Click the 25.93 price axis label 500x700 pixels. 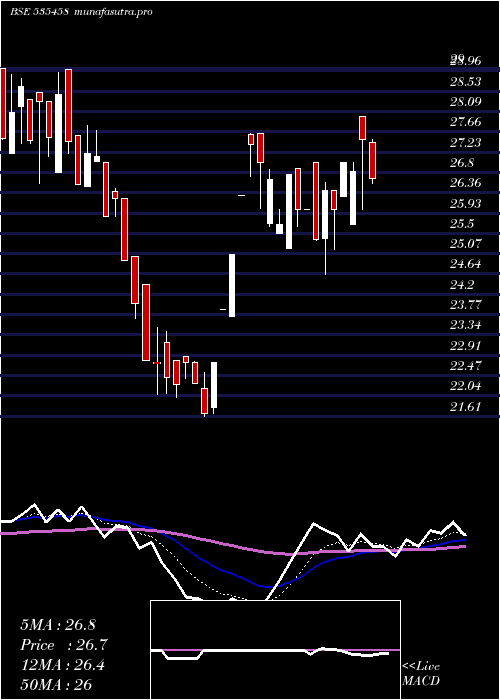[x=466, y=204]
